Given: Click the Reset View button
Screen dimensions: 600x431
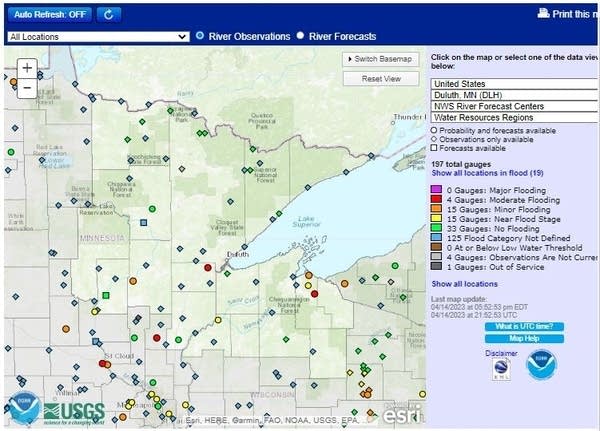Looking at the screenshot, I should pyautogui.click(x=381, y=79).
